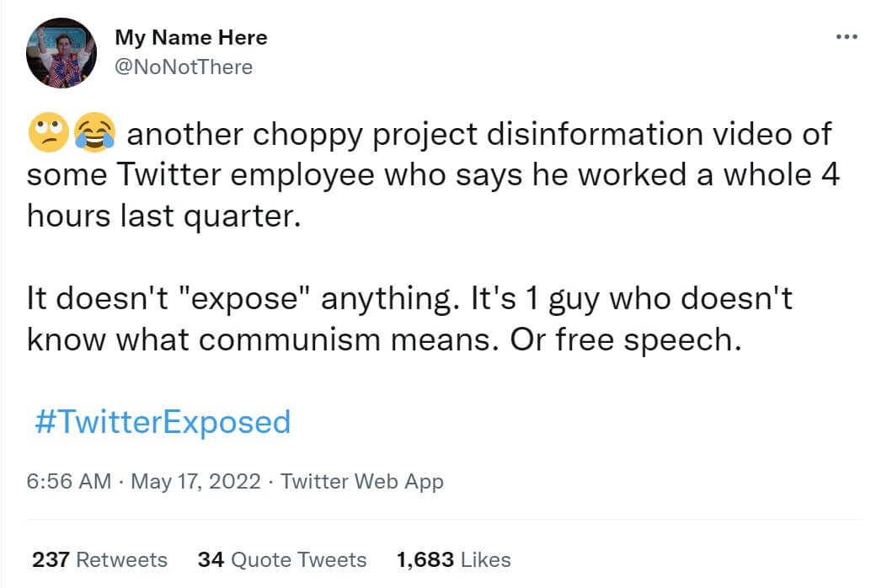
Task: Open the tweet's three-dot More menu
Action: pyautogui.click(x=845, y=37)
